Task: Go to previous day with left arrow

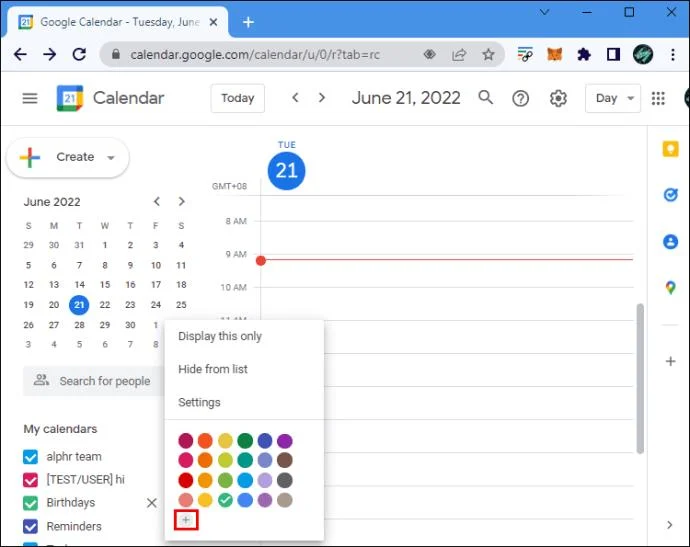Action: [x=295, y=98]
